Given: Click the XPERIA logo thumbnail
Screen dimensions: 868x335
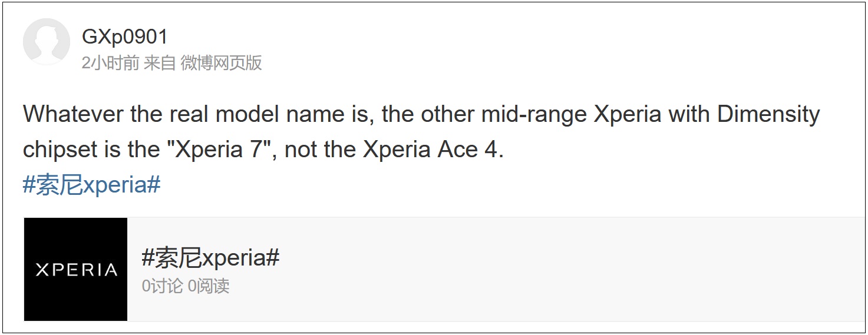Looking at the screenshot, I should click(75, 269).
